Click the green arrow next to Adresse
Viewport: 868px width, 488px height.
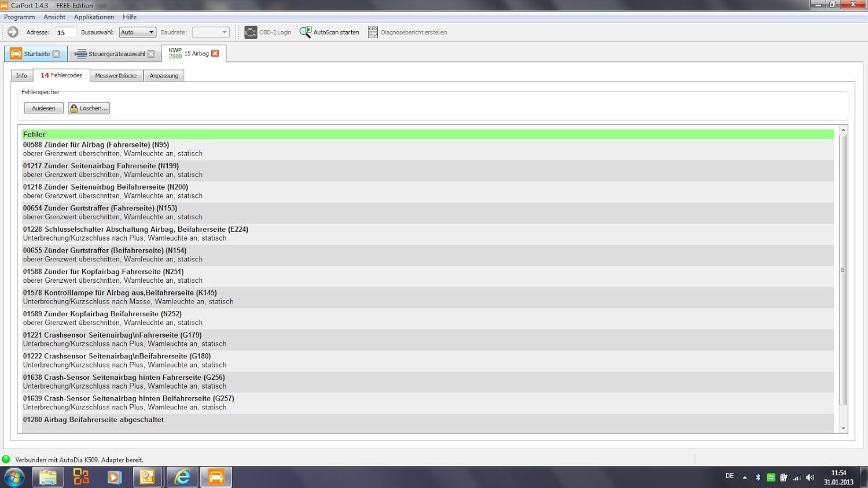coord(13,32)
